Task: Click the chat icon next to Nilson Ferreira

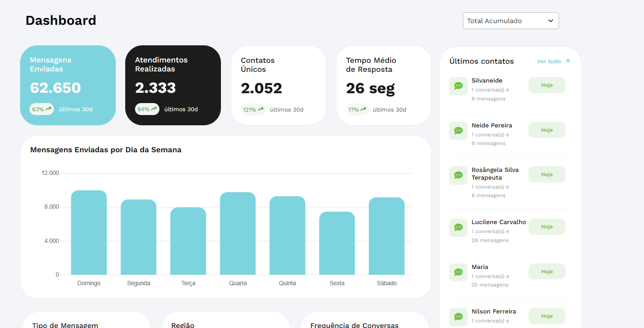Action: click(458, 317)
